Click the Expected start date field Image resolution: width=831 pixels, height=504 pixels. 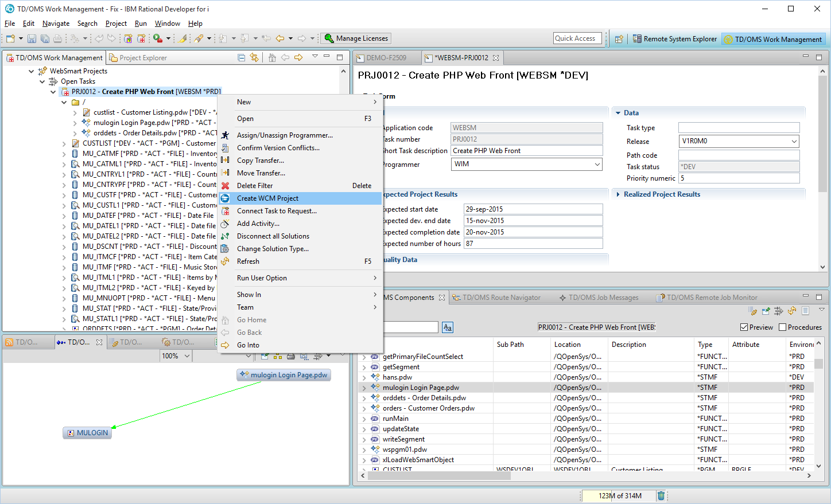(533, 209)
